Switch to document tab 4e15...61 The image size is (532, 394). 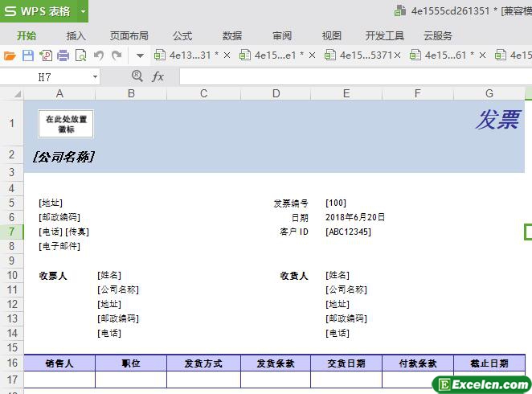pyautogui.click(x=441, y=55)
